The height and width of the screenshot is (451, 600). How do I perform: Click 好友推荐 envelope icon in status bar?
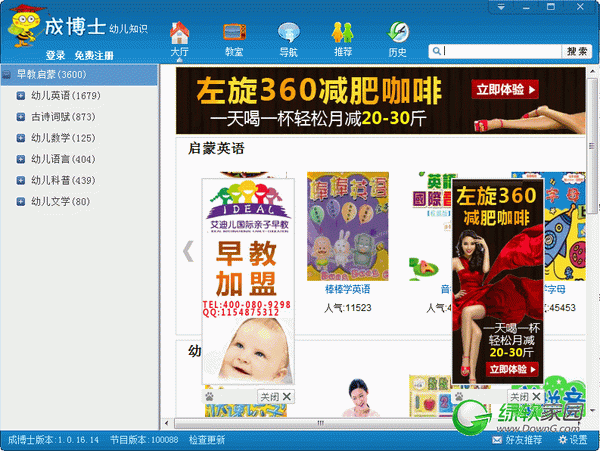click(497, 440)
